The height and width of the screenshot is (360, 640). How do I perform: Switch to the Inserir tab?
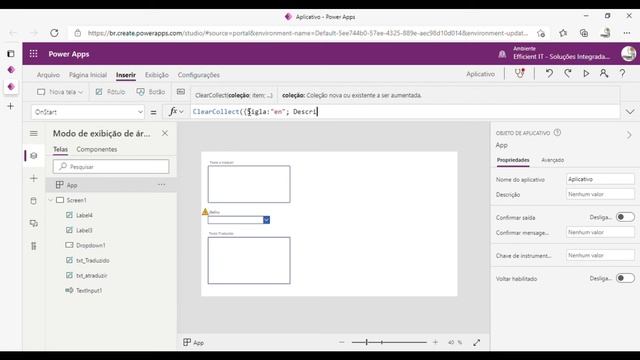pos(126,75)
